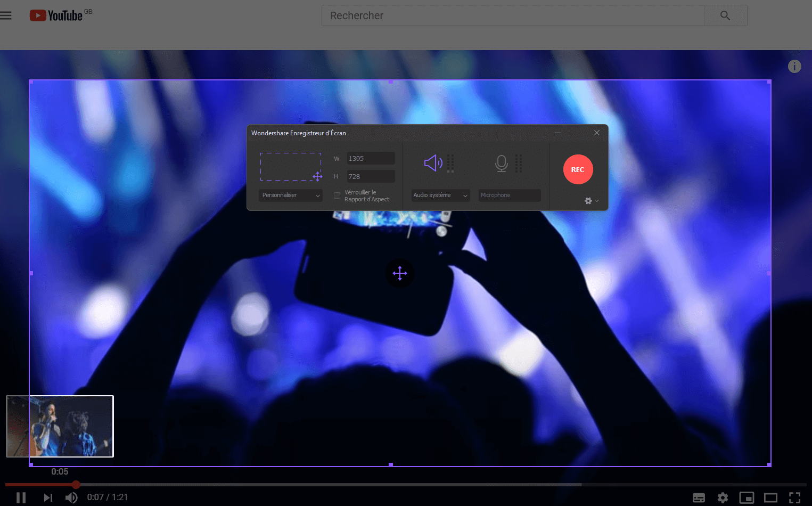Click the red REC record button
812x506 pixels.
point(578,169)
